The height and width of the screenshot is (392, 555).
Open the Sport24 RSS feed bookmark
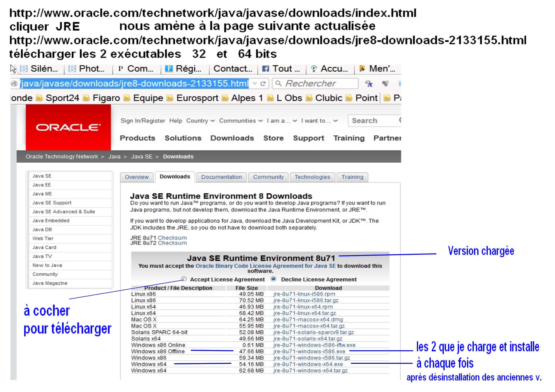pos(58,98)
